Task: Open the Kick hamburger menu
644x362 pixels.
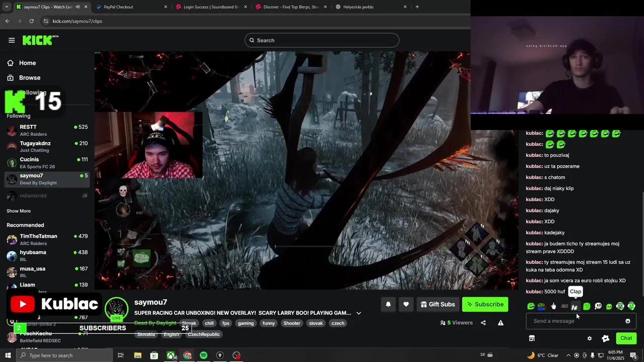Action: [12, 40]
